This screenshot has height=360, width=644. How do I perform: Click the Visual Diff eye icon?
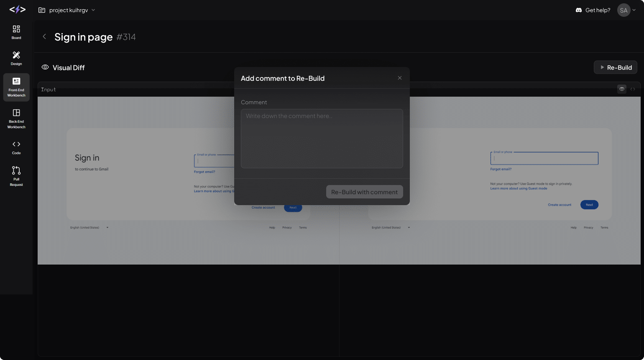click(45, 67)
